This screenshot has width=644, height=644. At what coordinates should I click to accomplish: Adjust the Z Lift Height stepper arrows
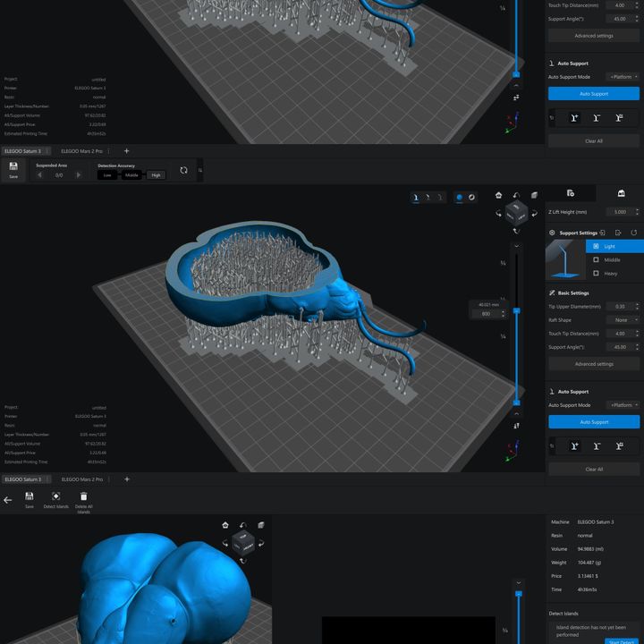pos(637,212)
